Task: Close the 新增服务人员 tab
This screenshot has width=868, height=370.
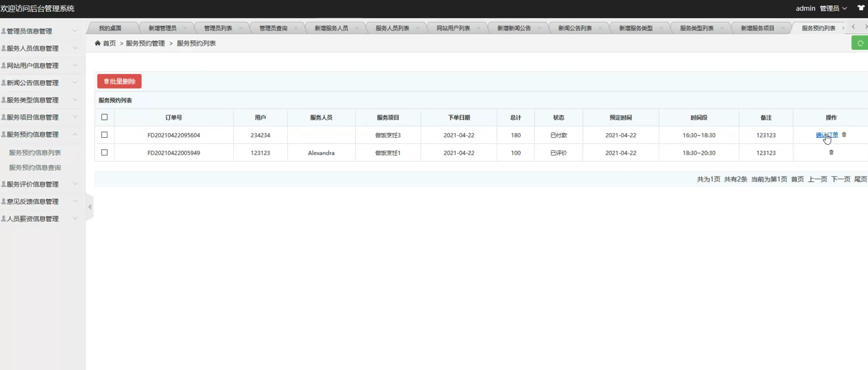Action: point(357,28)
